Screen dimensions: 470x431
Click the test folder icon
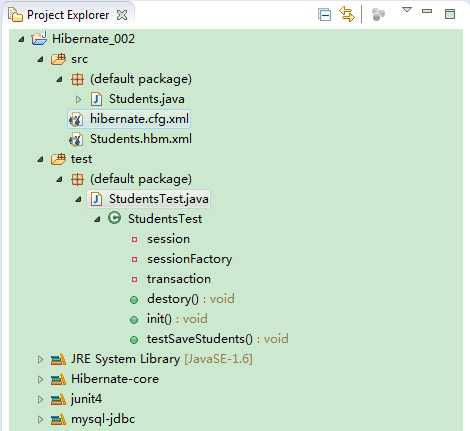coord(58,159)
